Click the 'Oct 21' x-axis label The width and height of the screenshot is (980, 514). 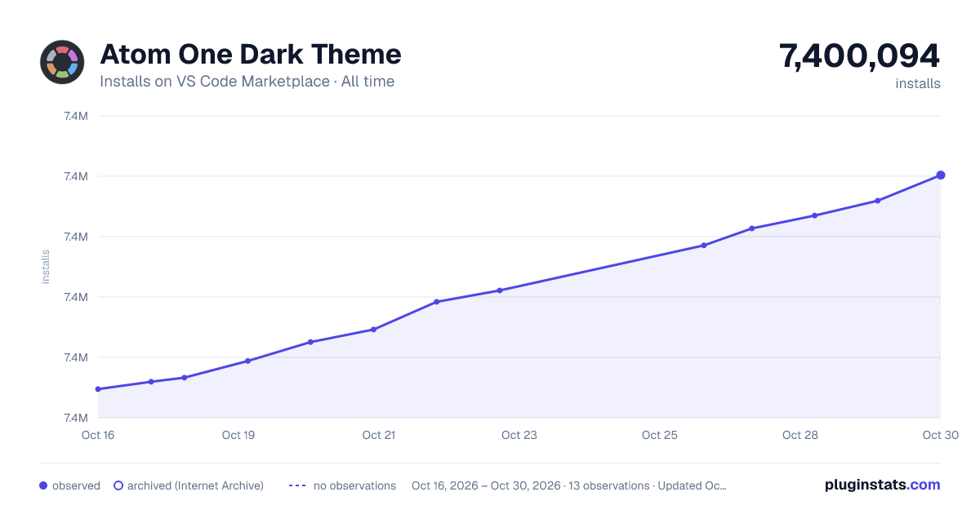point(379,435)
